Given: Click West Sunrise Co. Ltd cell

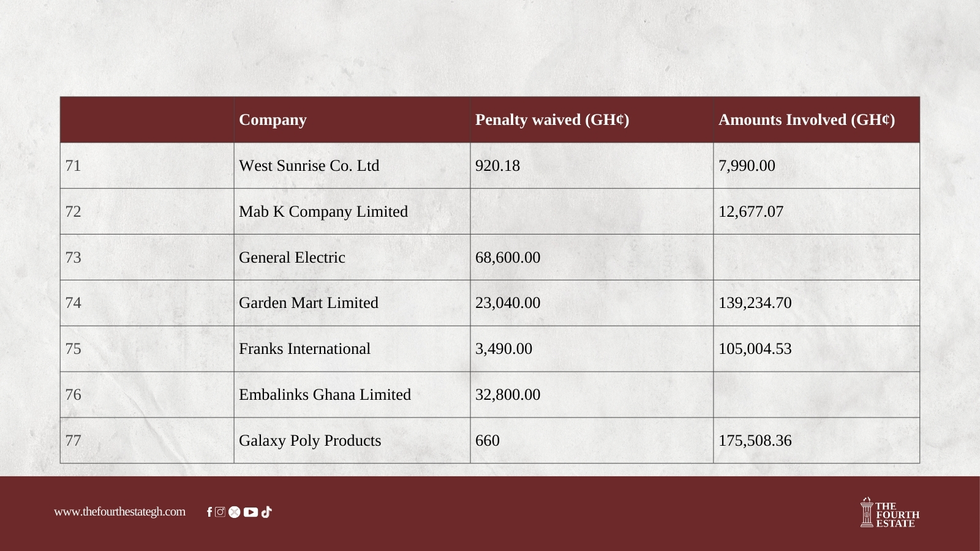Looking at the screenshot, I should tap(352, 165).
